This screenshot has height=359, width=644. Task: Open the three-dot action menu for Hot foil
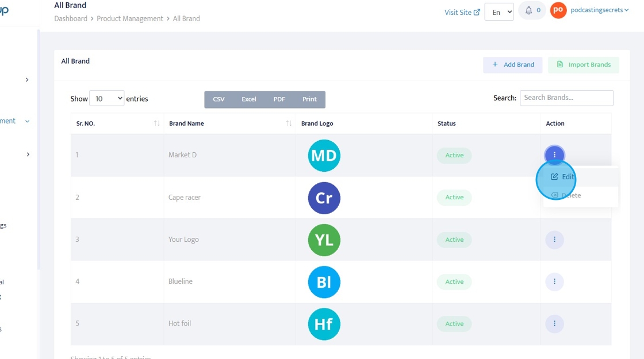click(554, 323)
